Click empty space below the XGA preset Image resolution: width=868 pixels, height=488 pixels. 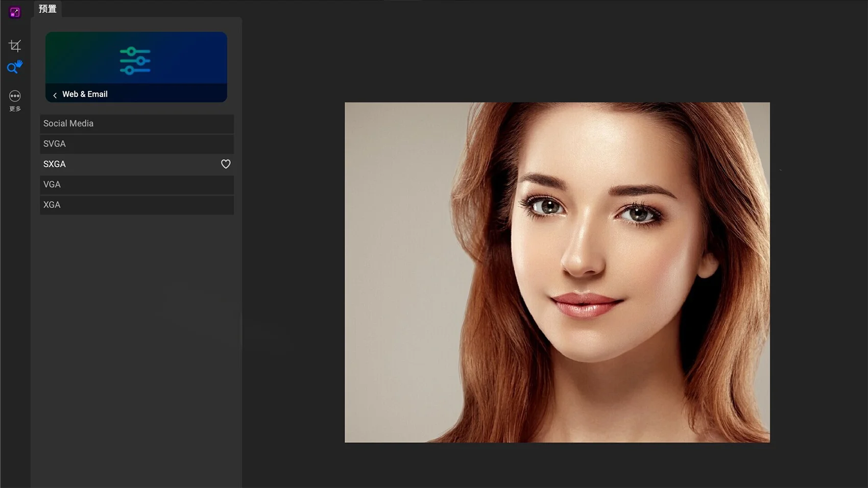(x=136, y=332)
